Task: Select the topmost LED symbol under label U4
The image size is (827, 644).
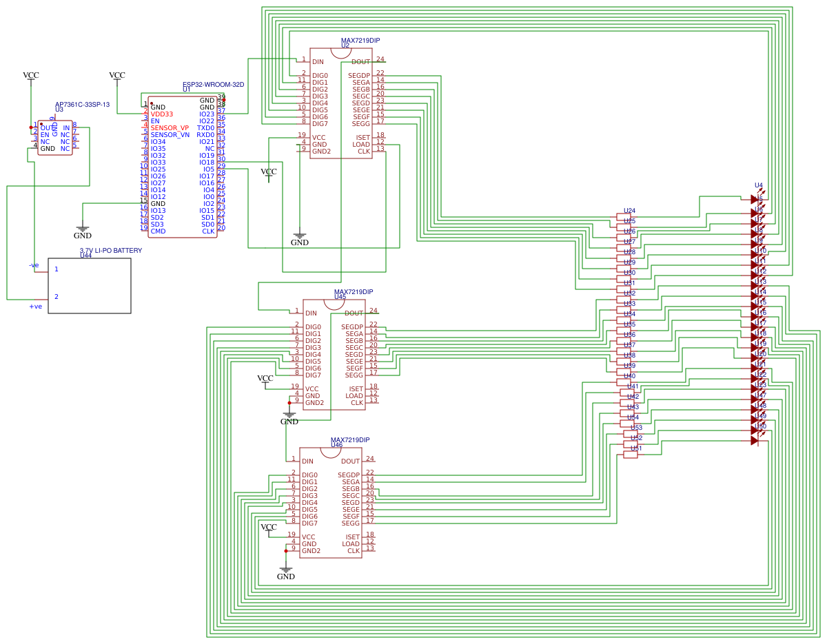Action: pyautogui.click(x=756, y=198)
